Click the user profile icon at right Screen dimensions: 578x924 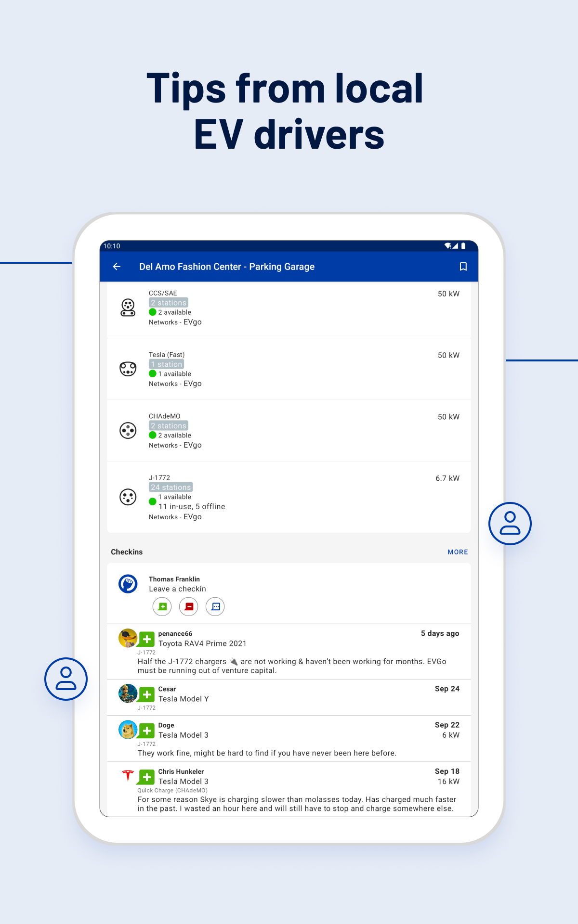510,524
